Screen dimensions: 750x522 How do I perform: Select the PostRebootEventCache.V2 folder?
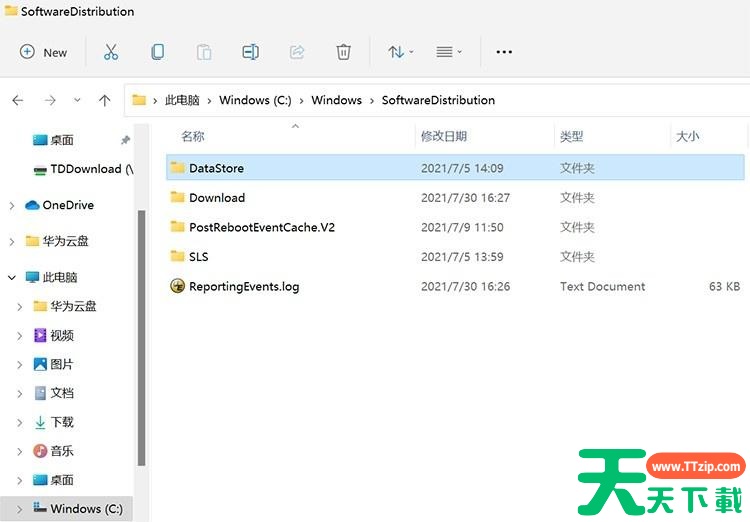click(x=455, y=227)
